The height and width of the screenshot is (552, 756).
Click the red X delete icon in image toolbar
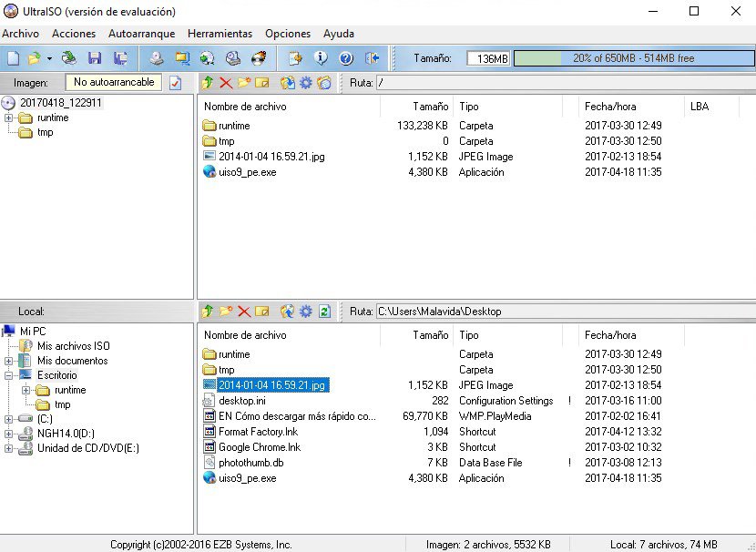(226, 83)
